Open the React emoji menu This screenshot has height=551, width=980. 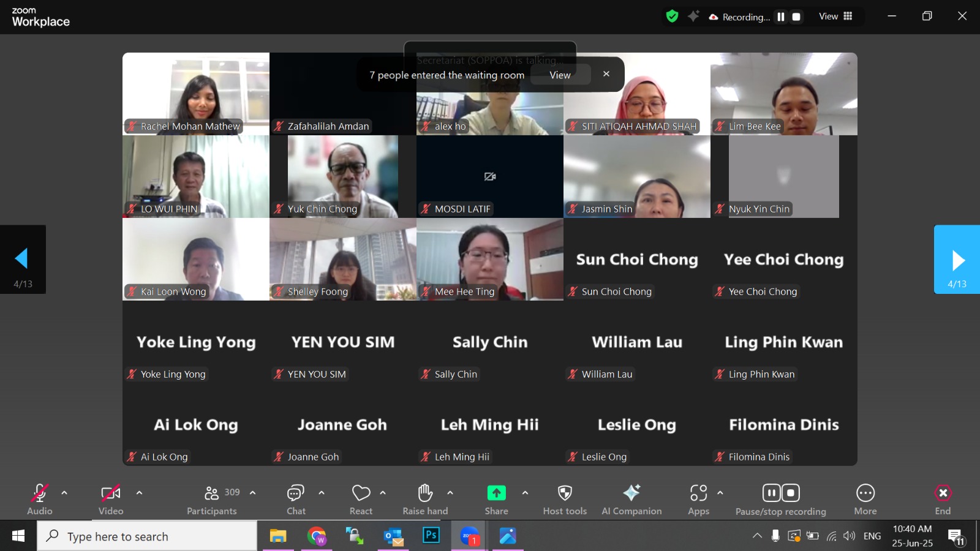click(x=361, y=499)
